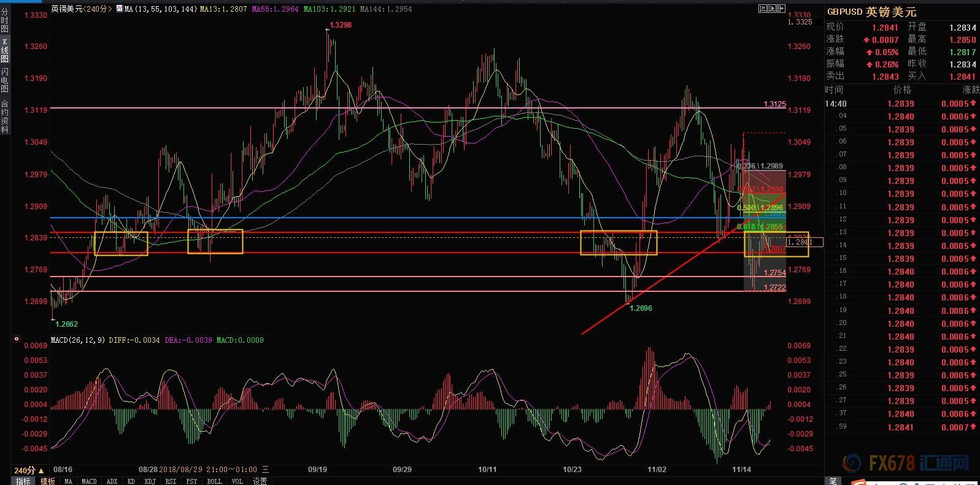Click the 1.2722 Fibonacci level label
This screenshot has height=485, width=980.
775,288
